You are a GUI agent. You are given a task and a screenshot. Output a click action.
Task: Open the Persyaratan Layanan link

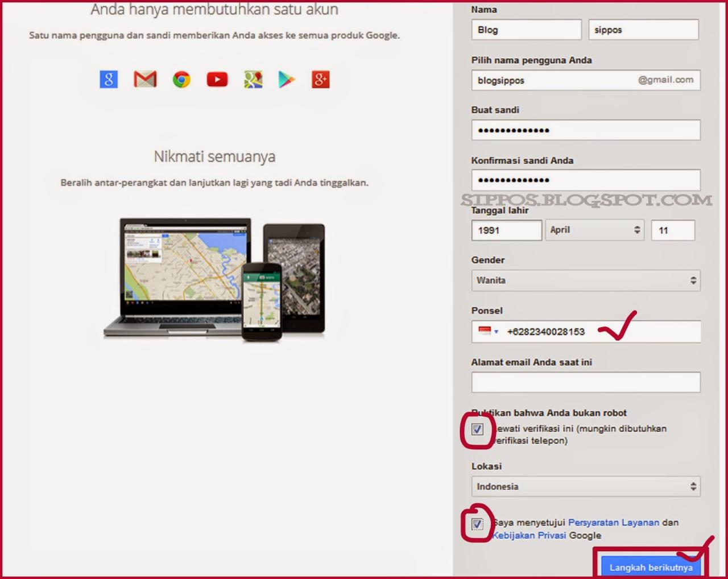pyautogui.click(x=614, y=522)
